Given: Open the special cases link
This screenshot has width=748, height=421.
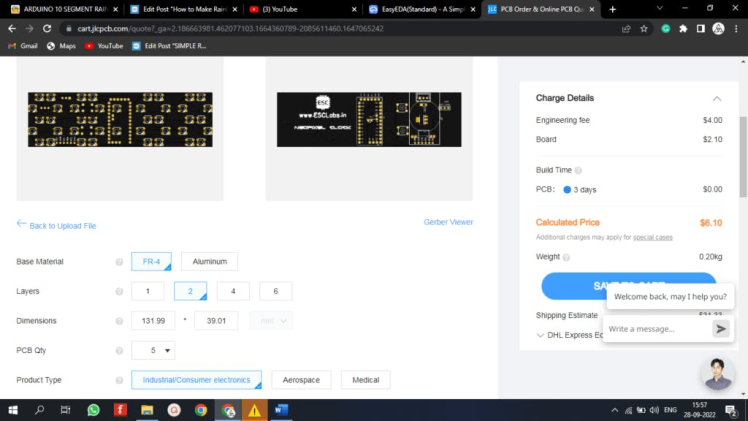Looking at the screenshot, I should coord(653,237).
